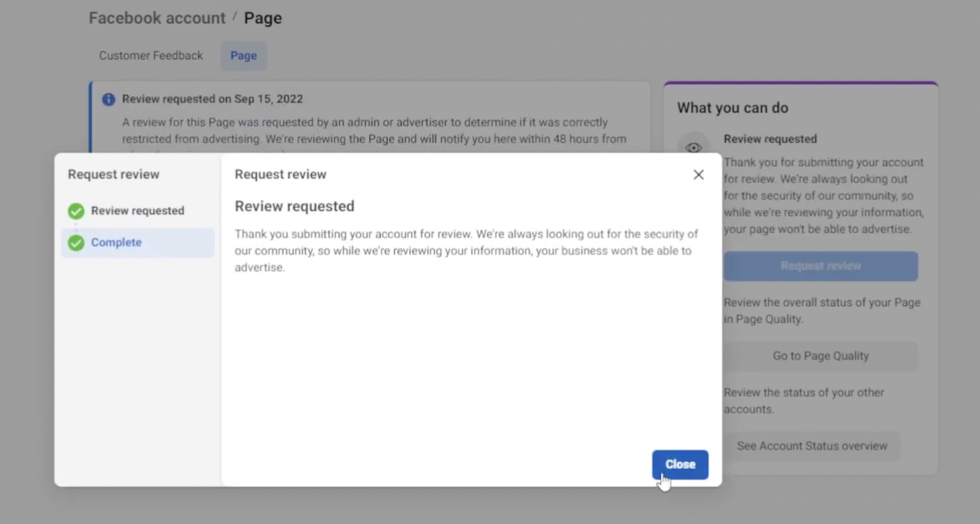
Task: Open See Account Status overview
Action: (812, 446)
